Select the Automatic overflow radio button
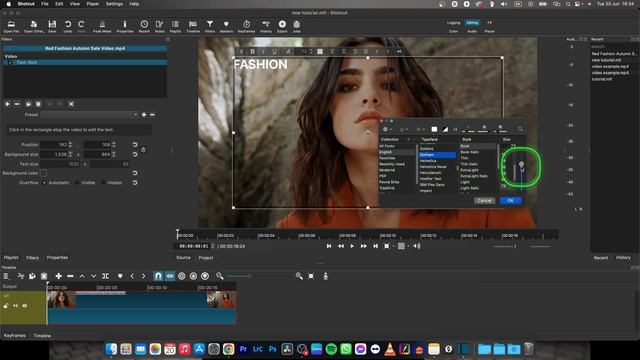The image size is (640, 360). [44, 183]
